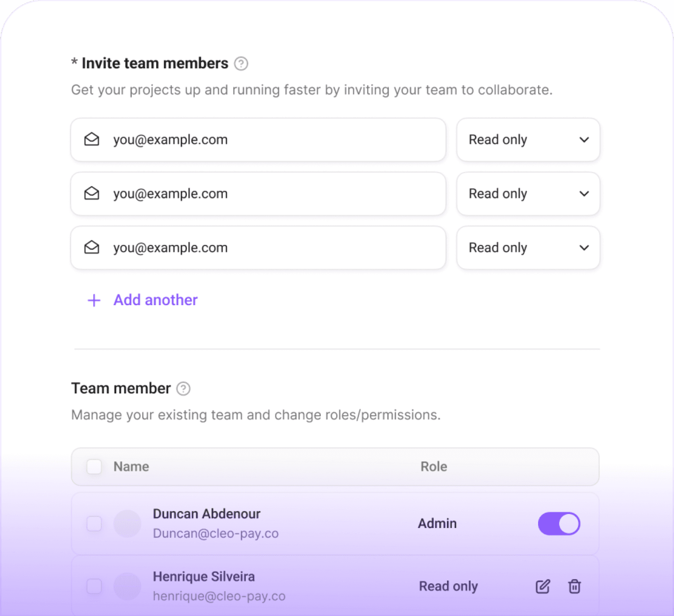Delete Henrique Silveira using the trash icon
Viewport: 674px width, 616px height.
click(x=574, y=587)
